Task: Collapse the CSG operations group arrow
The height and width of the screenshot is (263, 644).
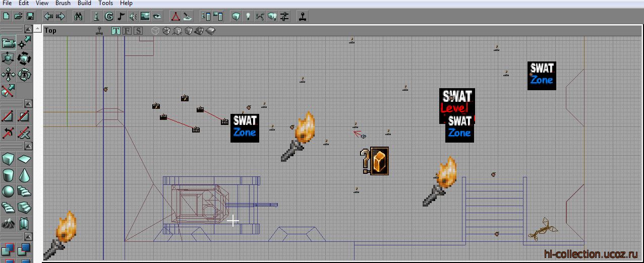Action: (x=28, y=236)
